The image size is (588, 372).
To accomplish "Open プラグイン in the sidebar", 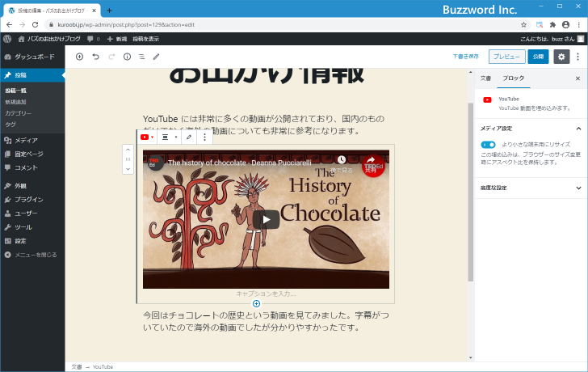I will pos(32,200).
